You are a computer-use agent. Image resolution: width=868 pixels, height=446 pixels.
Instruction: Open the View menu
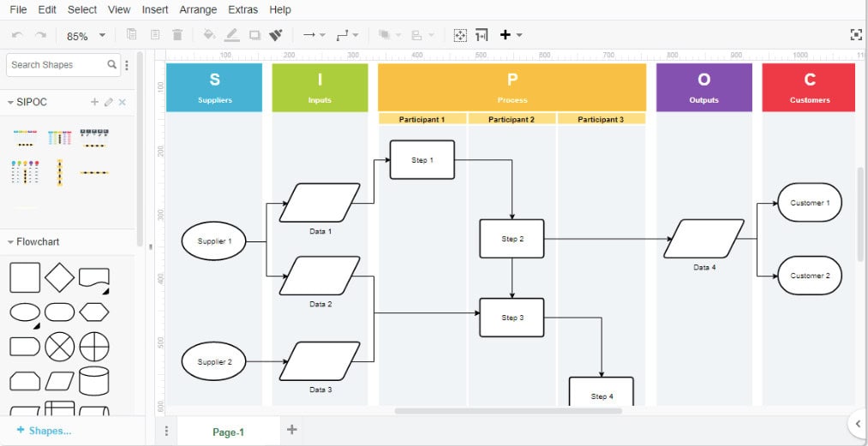click(119, 9)
